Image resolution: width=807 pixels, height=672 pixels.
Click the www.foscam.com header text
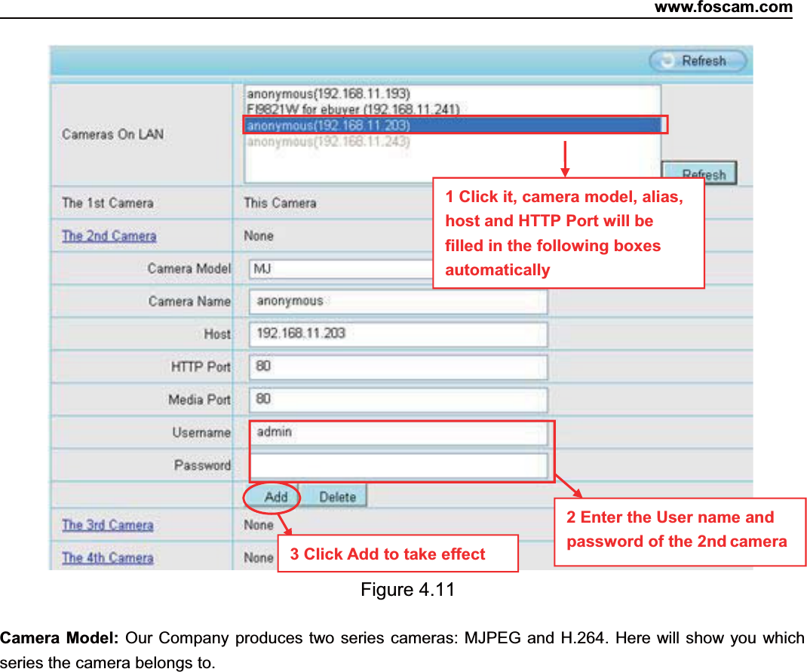point(723,8)
